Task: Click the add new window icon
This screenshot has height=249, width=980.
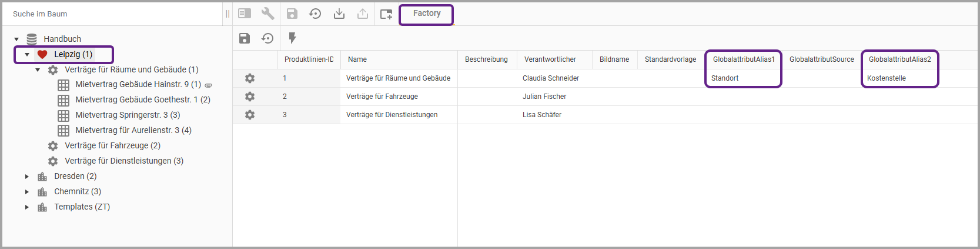Action: (386, 14)
